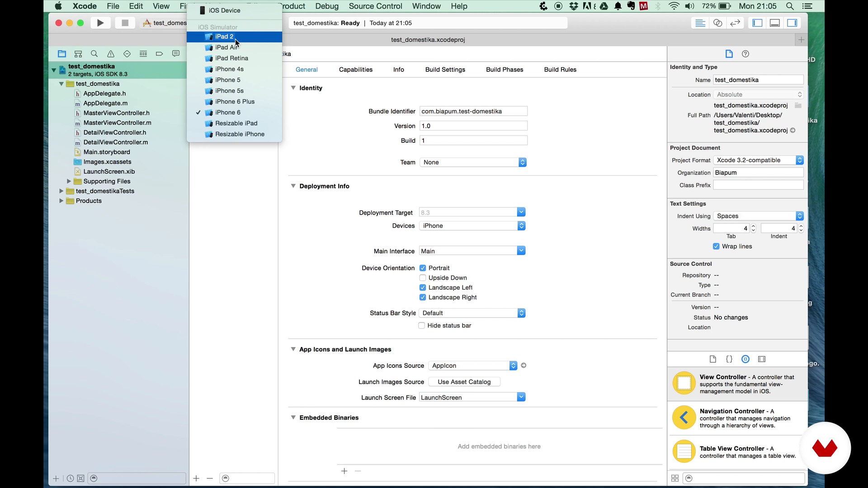Show the Project navigator folder icon
This screenshot has height=488, width=868.
[x=62, y=54]
